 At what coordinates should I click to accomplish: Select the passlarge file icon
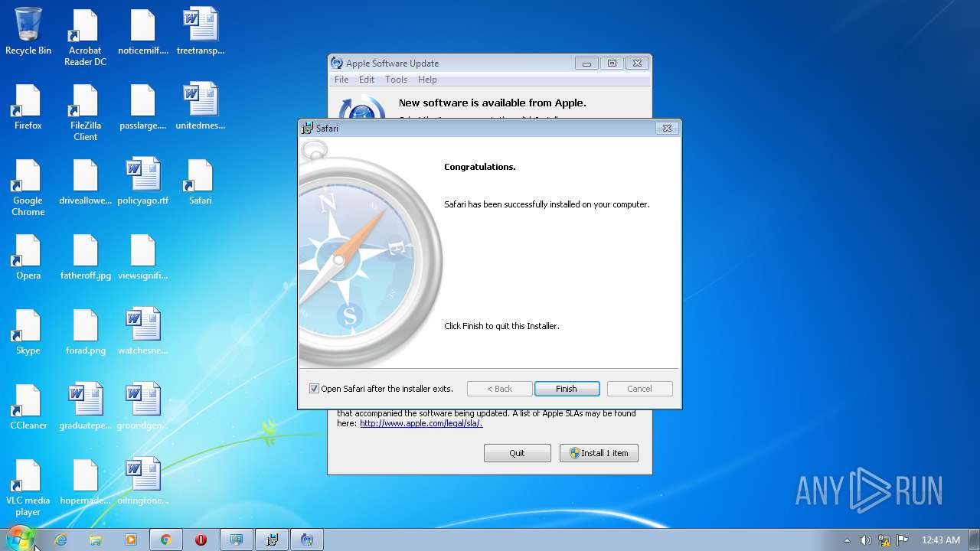(142, 106)
